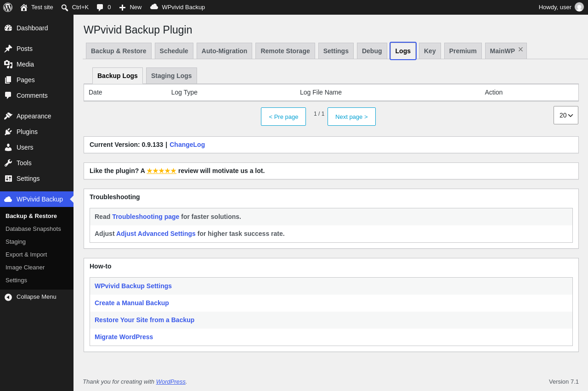Click the New plus icon
The width and height of the screenshot is (588, 391).
coord(122,7)
